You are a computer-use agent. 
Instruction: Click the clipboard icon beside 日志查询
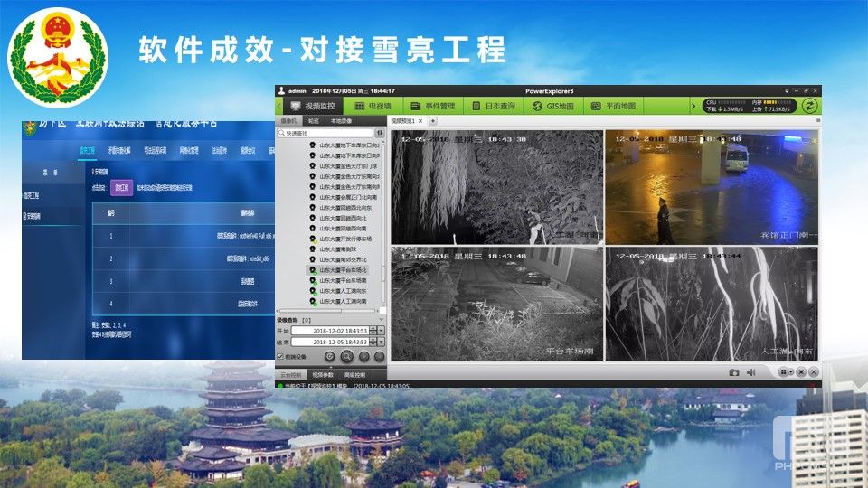click(x=476, y=106)
